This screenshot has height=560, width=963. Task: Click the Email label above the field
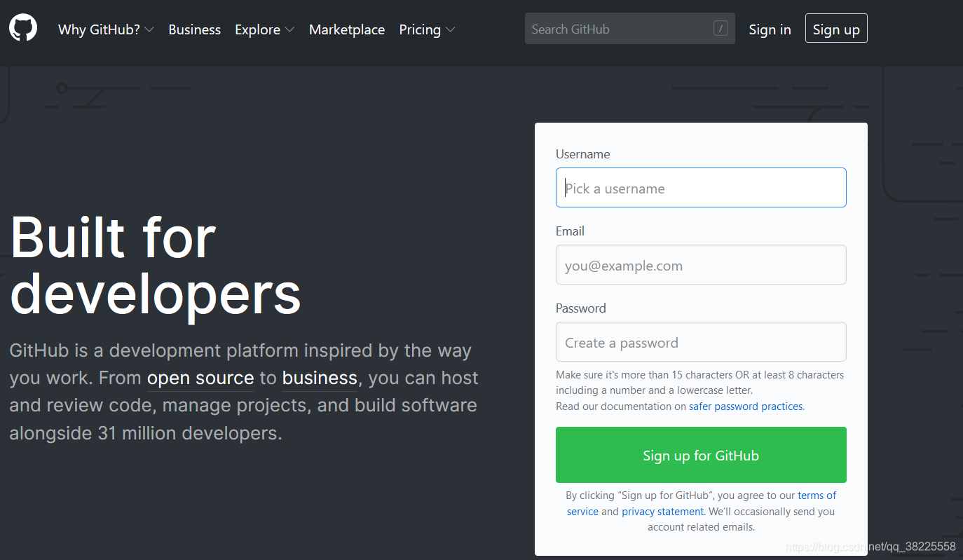pyautogui.click(x=570, y=231)
